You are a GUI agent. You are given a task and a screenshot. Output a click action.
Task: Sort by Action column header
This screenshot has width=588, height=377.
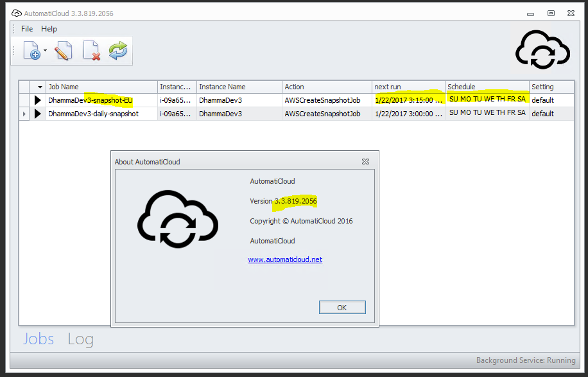[x=327, y=87]
